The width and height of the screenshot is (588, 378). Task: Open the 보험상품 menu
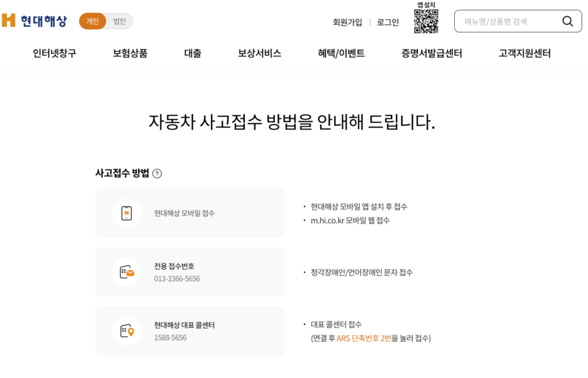[x=129, y=53]
